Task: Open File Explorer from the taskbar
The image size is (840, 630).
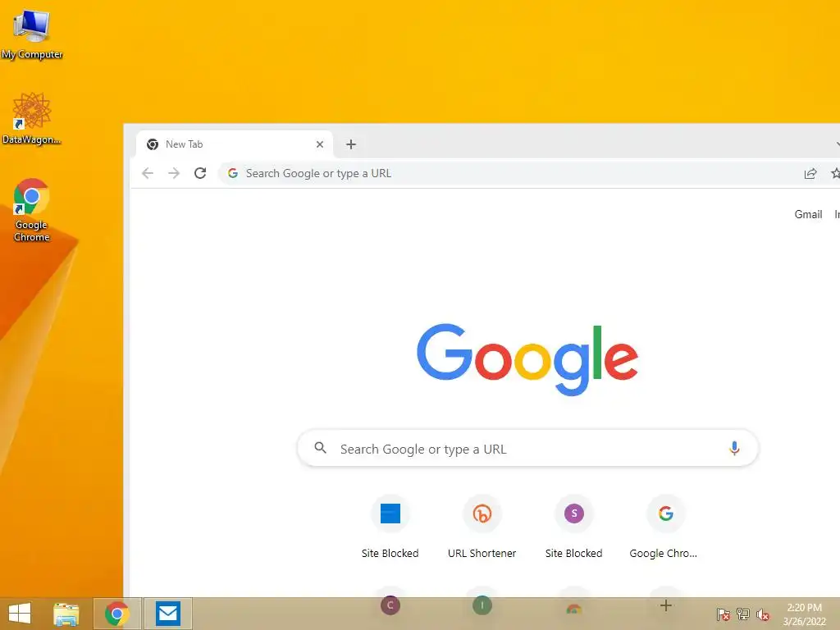Action: tap(66, 614)
